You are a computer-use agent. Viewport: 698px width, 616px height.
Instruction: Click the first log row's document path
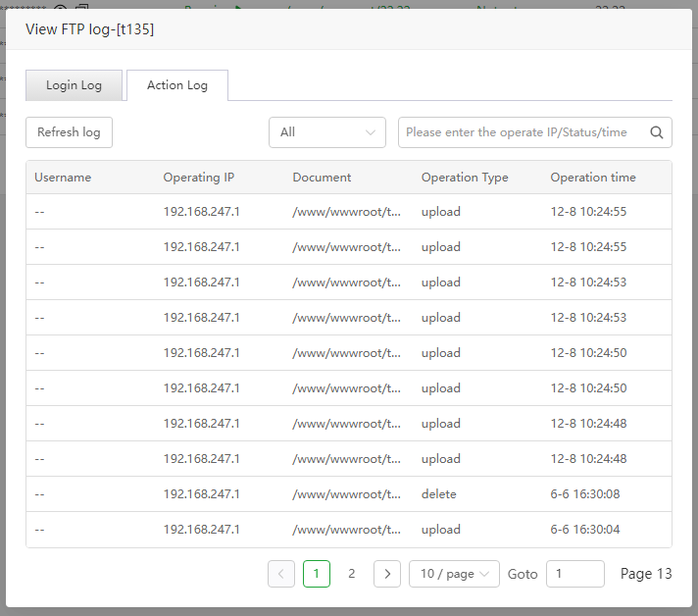pos(347,212)
